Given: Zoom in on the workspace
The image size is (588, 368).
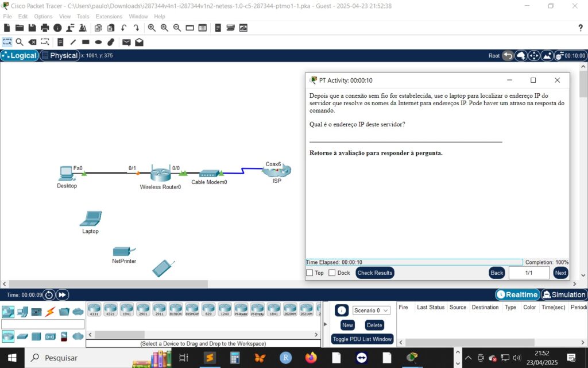Looking at the screenshot, I should 152,28.
